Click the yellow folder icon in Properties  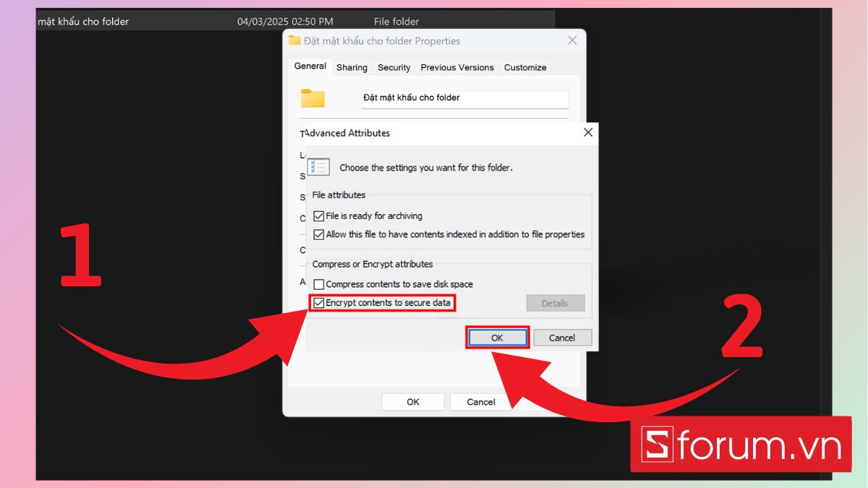click(x=313, y=98)
